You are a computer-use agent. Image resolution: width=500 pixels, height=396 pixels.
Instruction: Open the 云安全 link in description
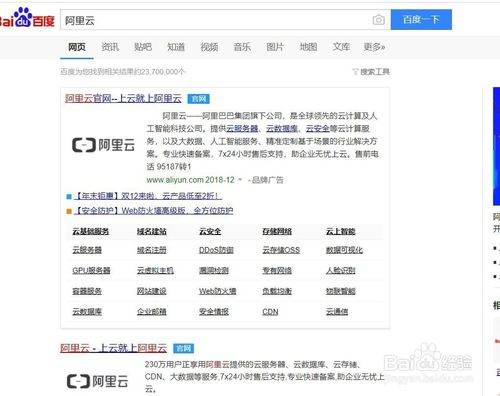(x=318, y=128)
